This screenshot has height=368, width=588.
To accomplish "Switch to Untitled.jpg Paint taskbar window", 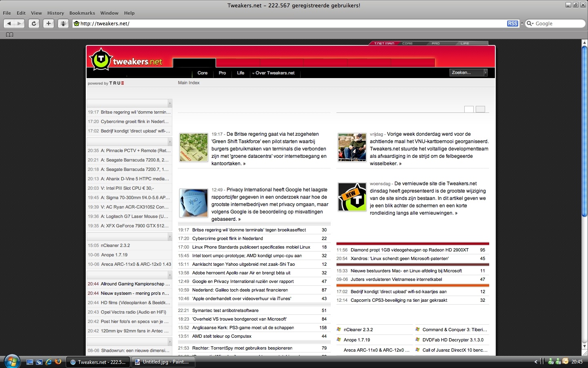I will 163,362.
